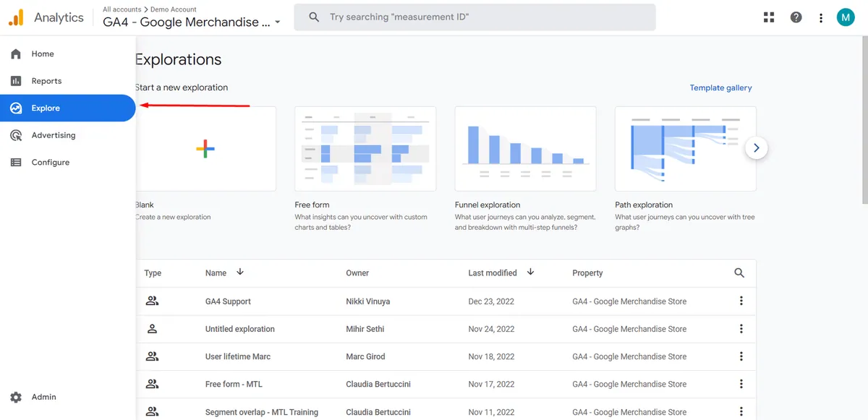
Task: Click the Advertising target icon
Action: [x=16, y=135]
